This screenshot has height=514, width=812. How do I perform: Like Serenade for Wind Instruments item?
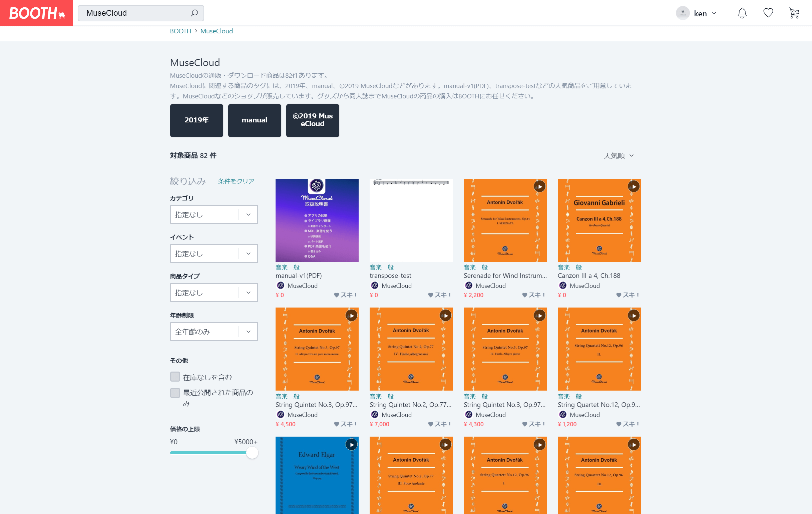tap(533, 295)
